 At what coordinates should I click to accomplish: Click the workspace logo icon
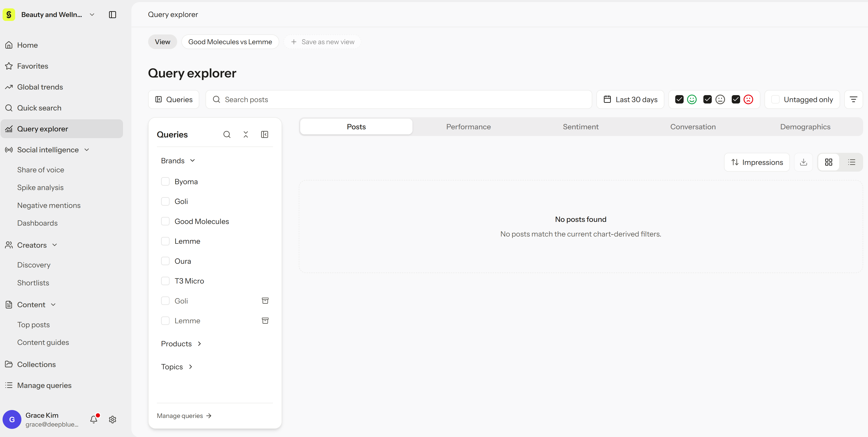pyautogui.click(x=9, y=14)
